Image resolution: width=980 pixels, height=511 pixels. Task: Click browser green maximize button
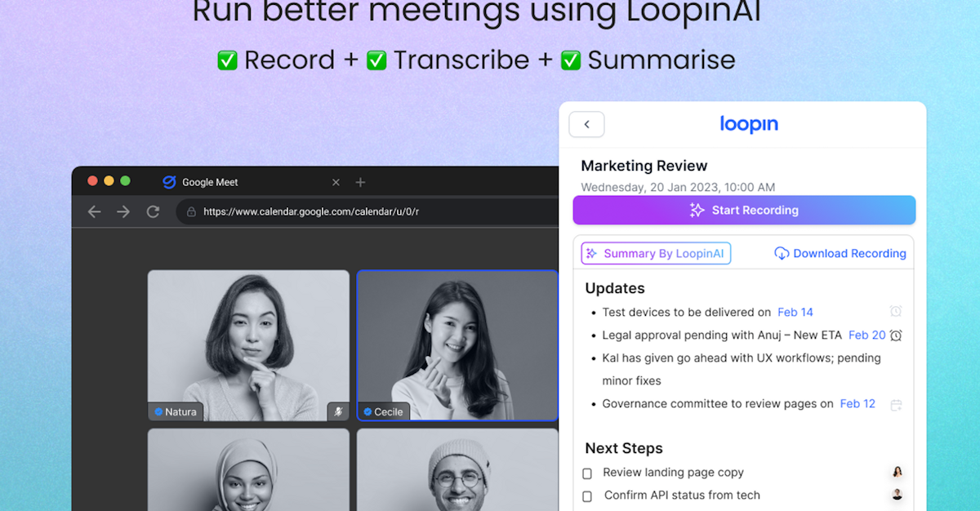click(125, 180)
